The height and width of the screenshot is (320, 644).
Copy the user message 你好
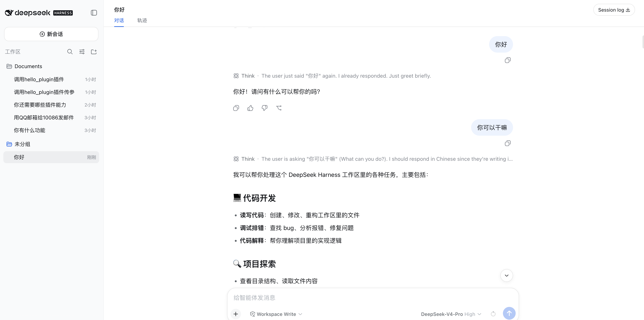pos(507,60)
